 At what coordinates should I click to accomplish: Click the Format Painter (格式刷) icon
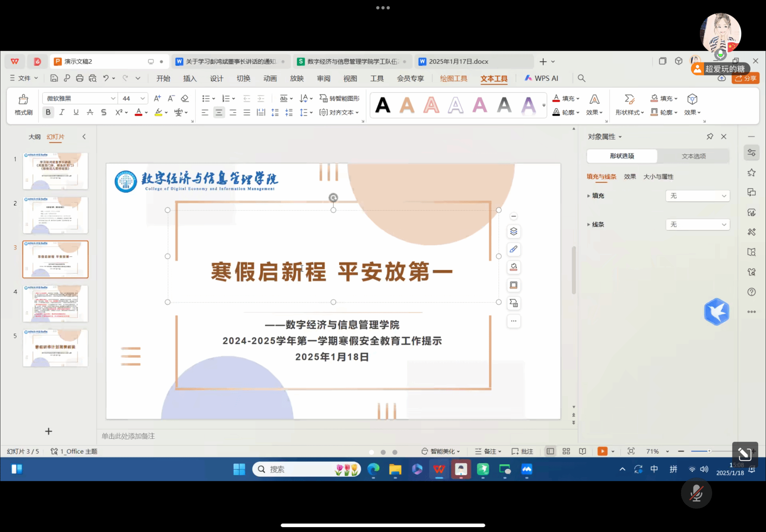[23, 99]
